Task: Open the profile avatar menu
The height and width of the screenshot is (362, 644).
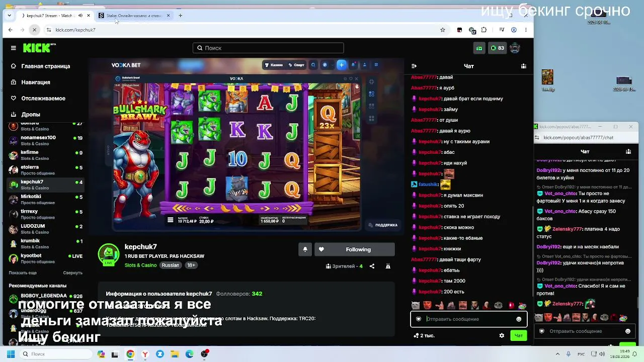Action: click(515, 48)
